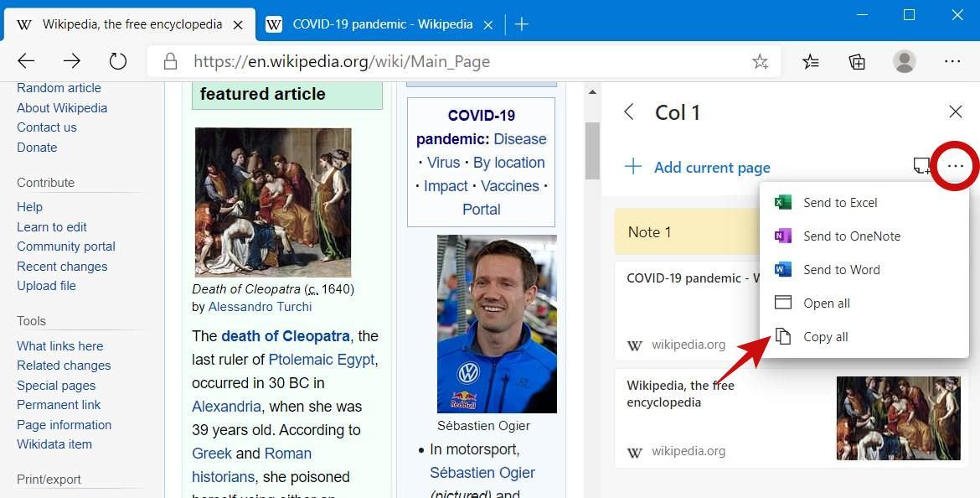Close the Collections pane
980x498 pixels.
955,112
